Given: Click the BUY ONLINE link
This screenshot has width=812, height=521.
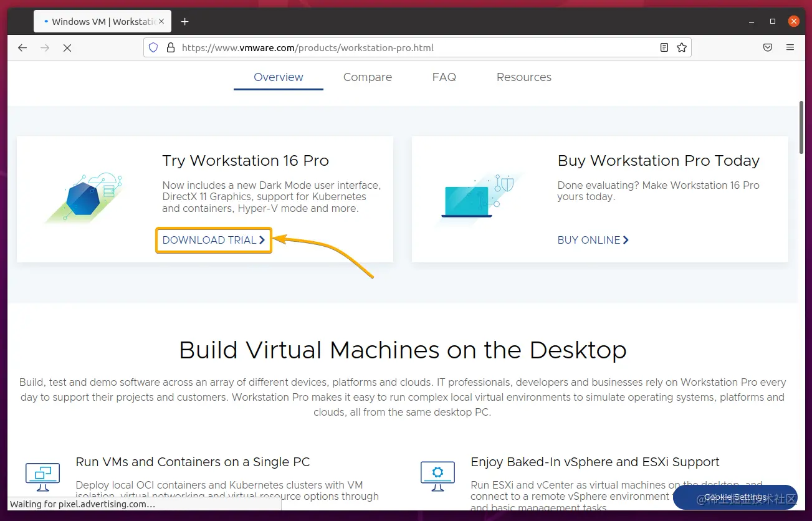Looking at the screenshot, I should (x=592, y=240).
